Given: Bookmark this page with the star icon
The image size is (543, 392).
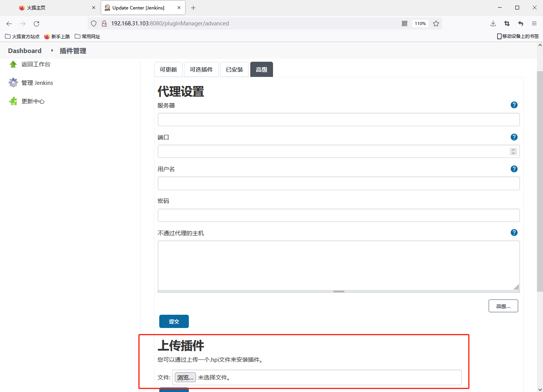Looking at the screenshot, I should [436, 23].
